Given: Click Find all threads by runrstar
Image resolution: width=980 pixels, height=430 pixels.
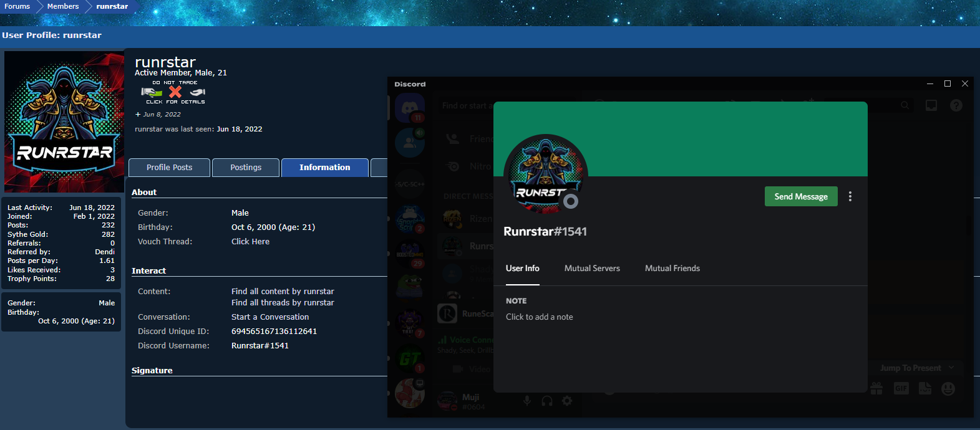Looking at the screenshot, I should point(283,303).
